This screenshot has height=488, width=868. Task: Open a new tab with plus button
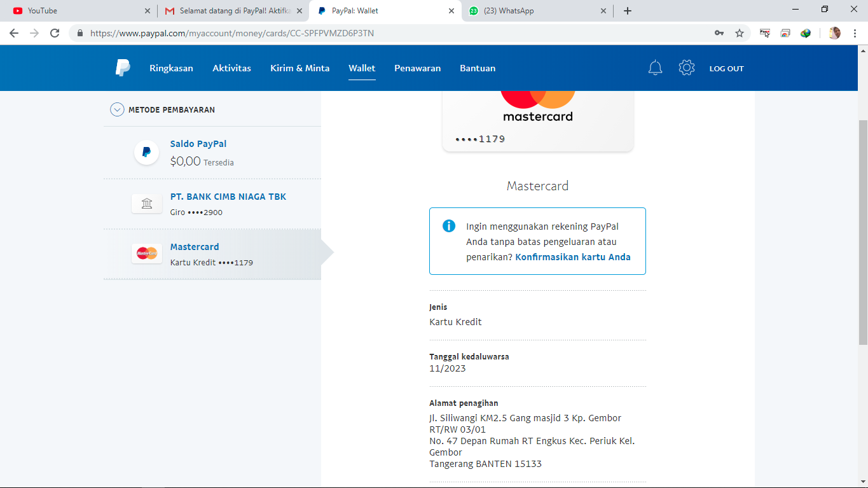point(628,11)
